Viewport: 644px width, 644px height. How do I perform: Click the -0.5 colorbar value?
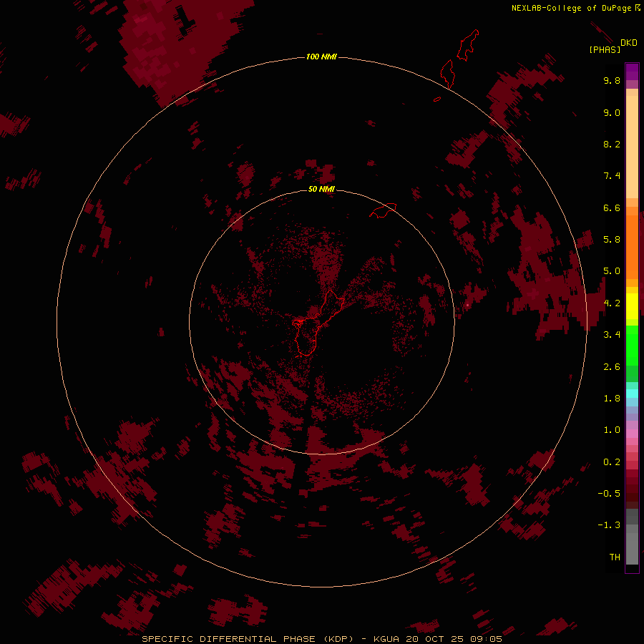(x=609, y=494)
